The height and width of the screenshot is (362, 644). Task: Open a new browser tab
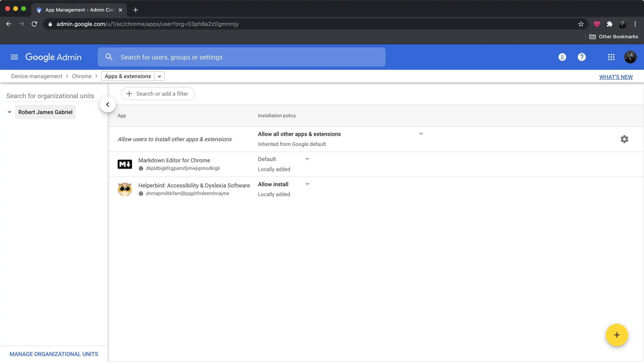click(x=136, y=10)
